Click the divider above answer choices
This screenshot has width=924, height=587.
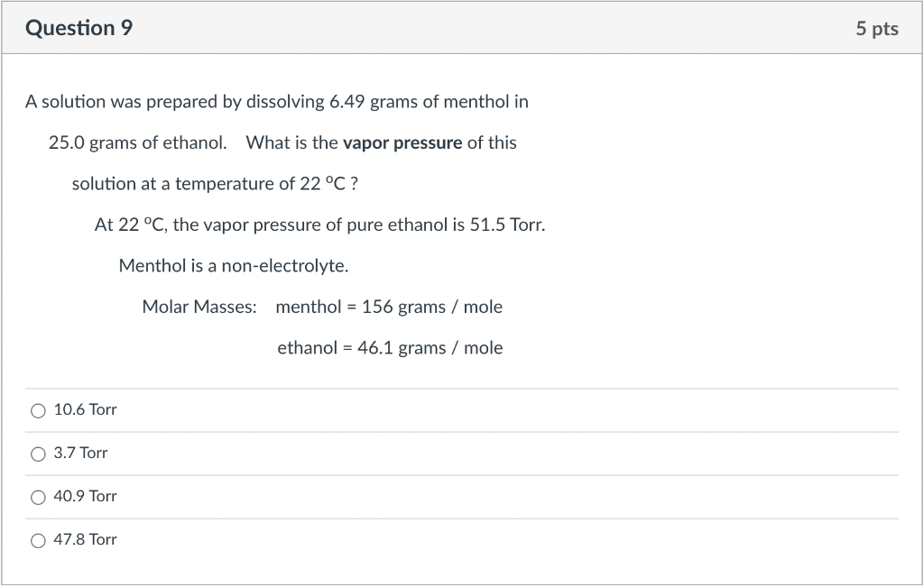tap(462, 386)
